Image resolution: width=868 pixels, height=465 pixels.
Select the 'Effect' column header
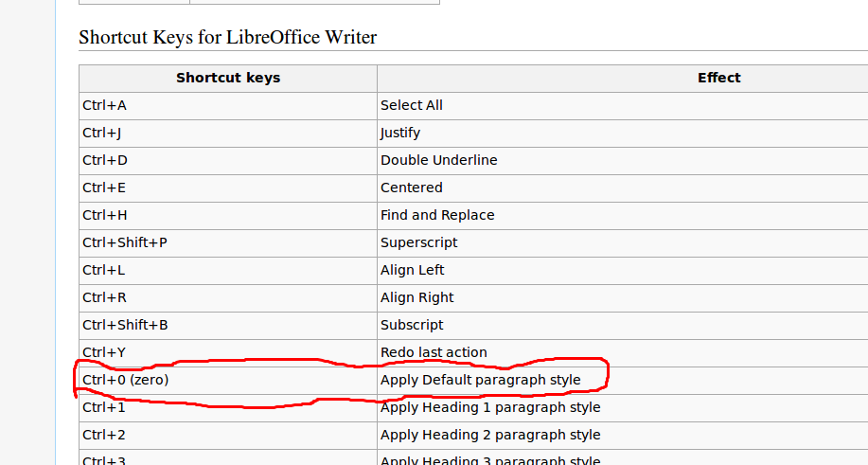pyautogui.click(x=623, y=78)
